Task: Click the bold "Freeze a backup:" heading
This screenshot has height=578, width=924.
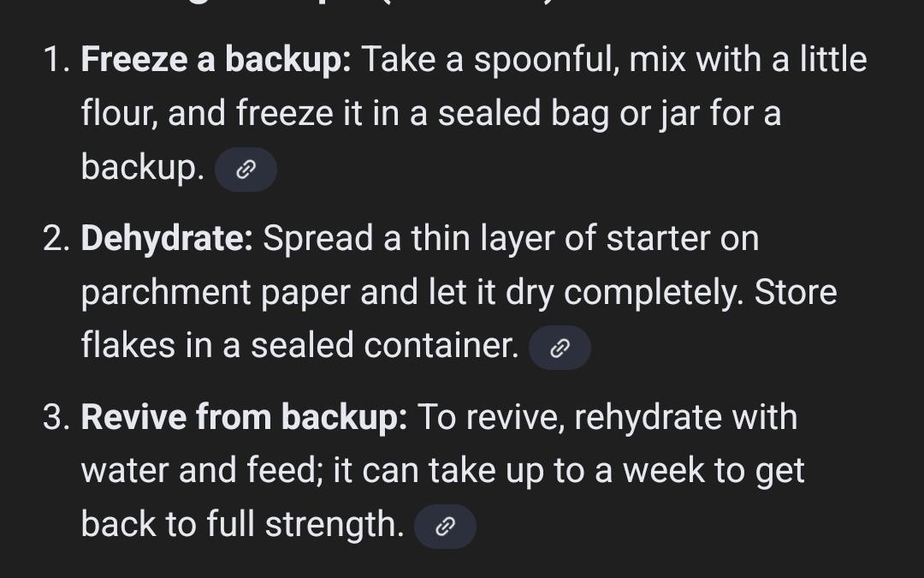Action: coord(216,60)
